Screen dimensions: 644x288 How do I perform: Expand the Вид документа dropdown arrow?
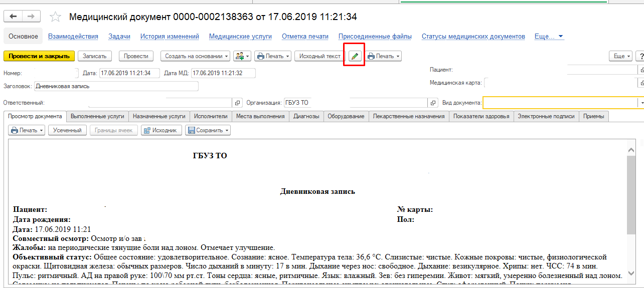641,103
